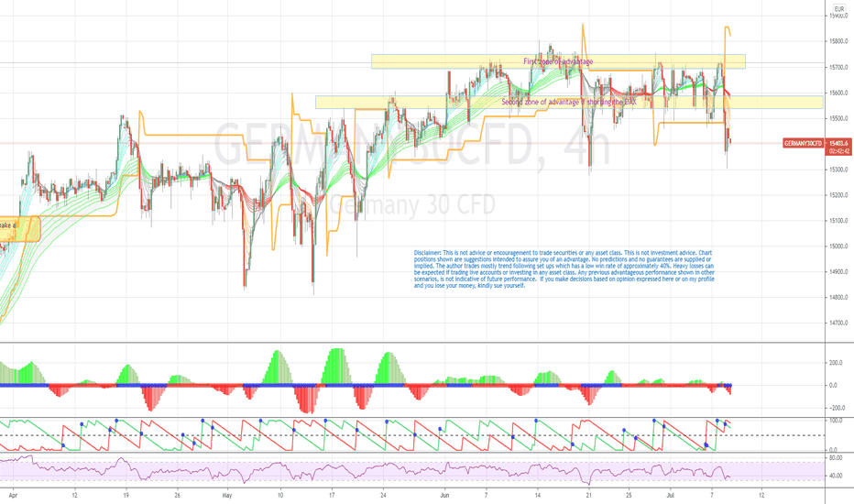Click the May date on time axis
854x504 pixels.
(227, 495)
